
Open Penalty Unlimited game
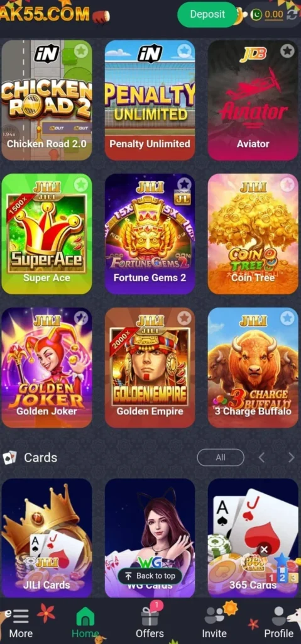pos(150,100)
